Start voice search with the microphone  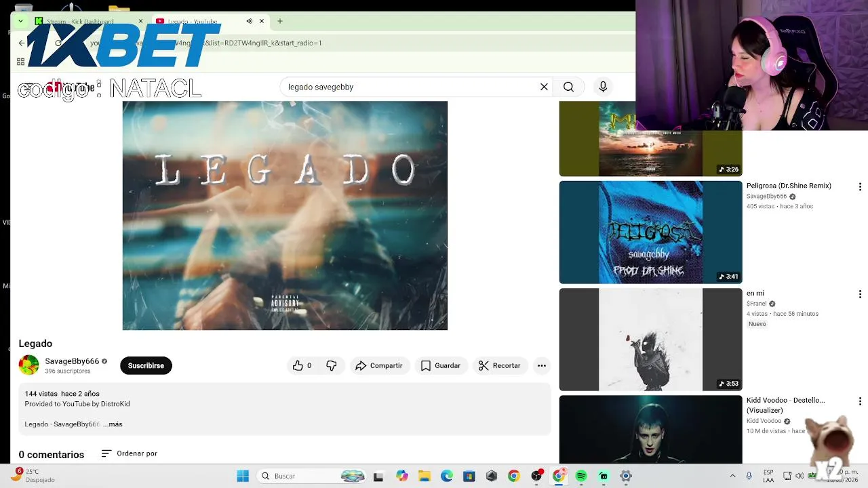pyautogui.click(x=603, y=87)
